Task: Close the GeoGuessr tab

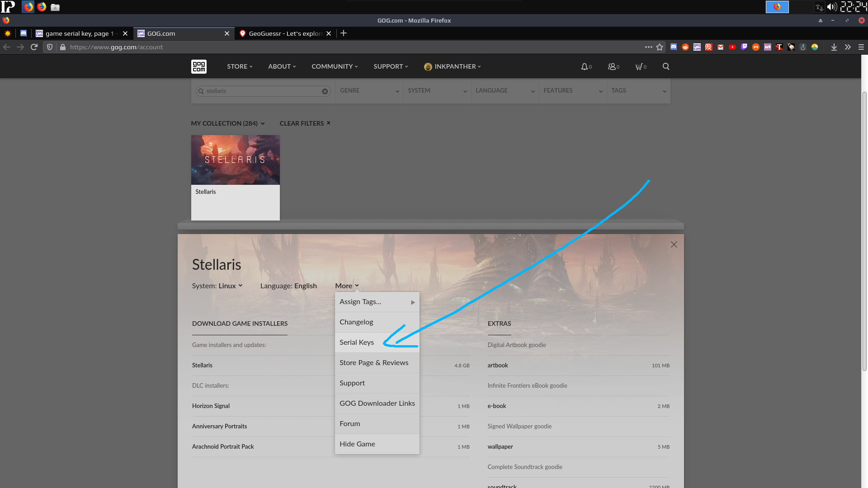Action: [329, 33]
